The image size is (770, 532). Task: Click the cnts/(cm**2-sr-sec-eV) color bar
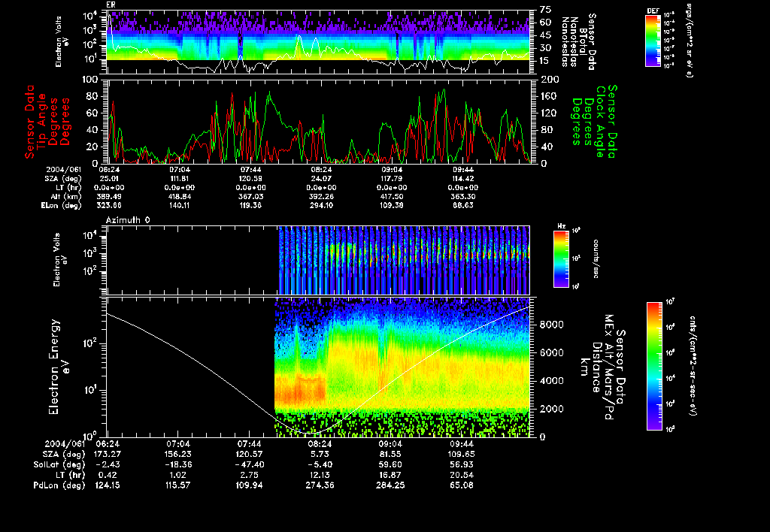pyautogui.click(x=654, y=366)
